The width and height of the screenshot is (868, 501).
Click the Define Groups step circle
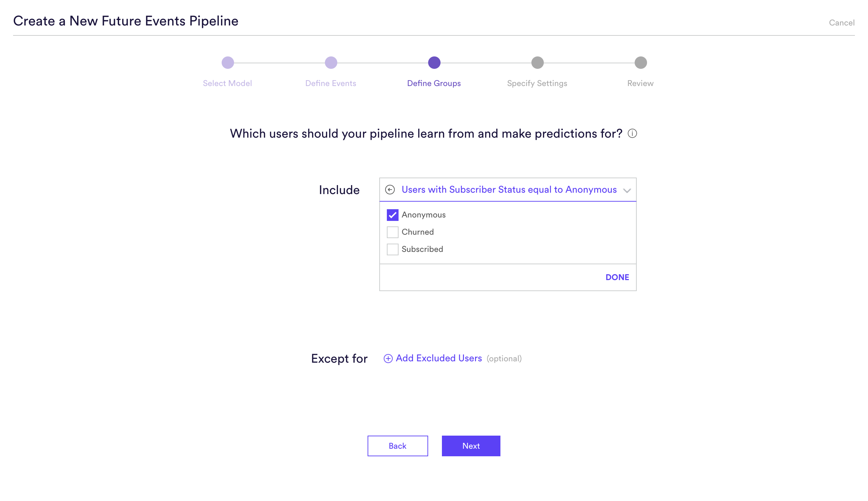coord(434,63)
